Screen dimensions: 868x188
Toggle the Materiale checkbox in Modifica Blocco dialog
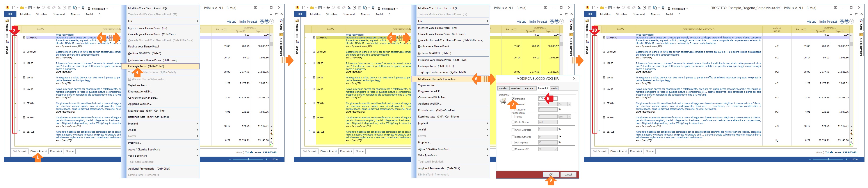point(513,99)
